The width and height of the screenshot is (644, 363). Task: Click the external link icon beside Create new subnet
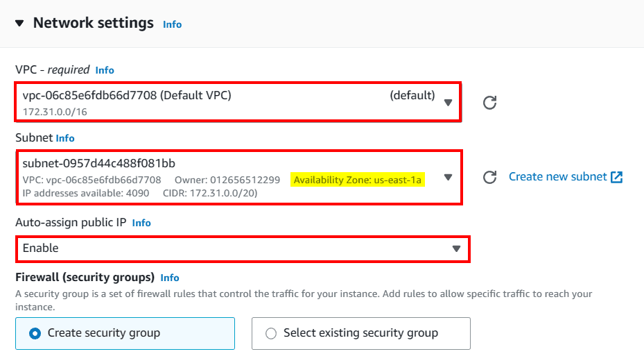pyautogui.click(x=616, y=177)
